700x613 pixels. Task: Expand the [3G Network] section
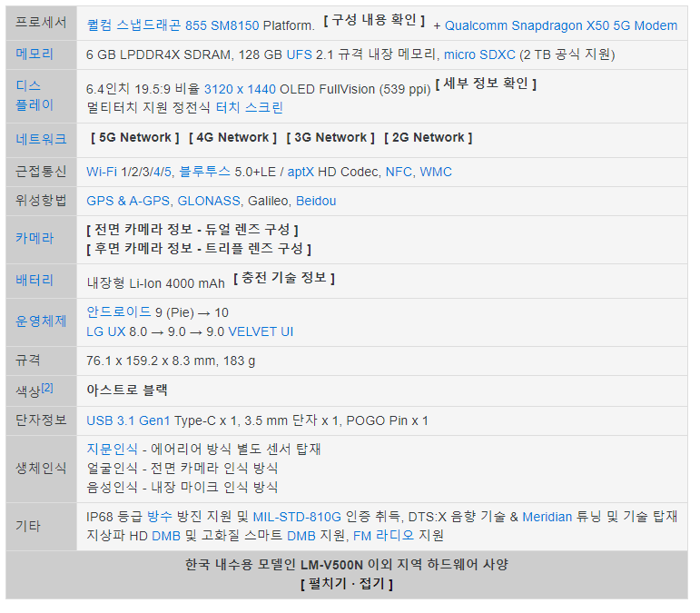click(330, 137)
